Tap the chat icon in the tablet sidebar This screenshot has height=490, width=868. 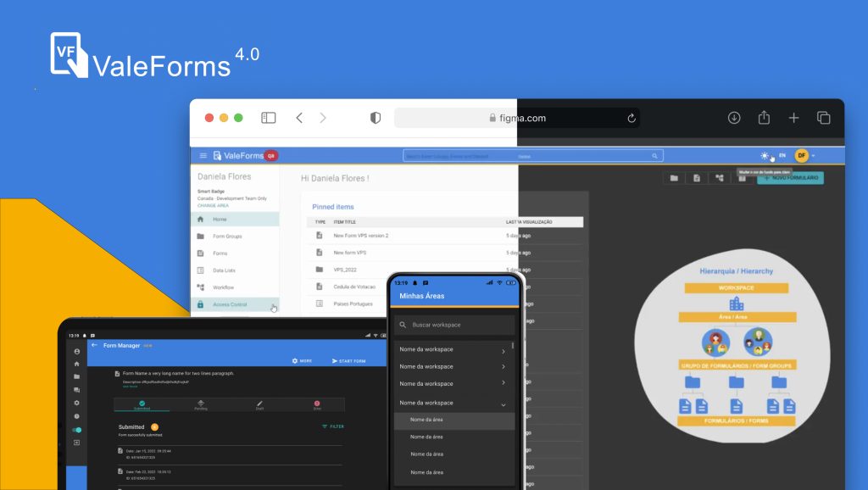(x=77, y=390)
